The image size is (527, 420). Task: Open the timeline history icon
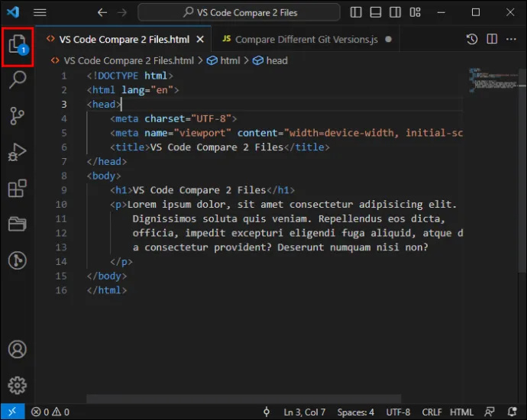(472, 39)
